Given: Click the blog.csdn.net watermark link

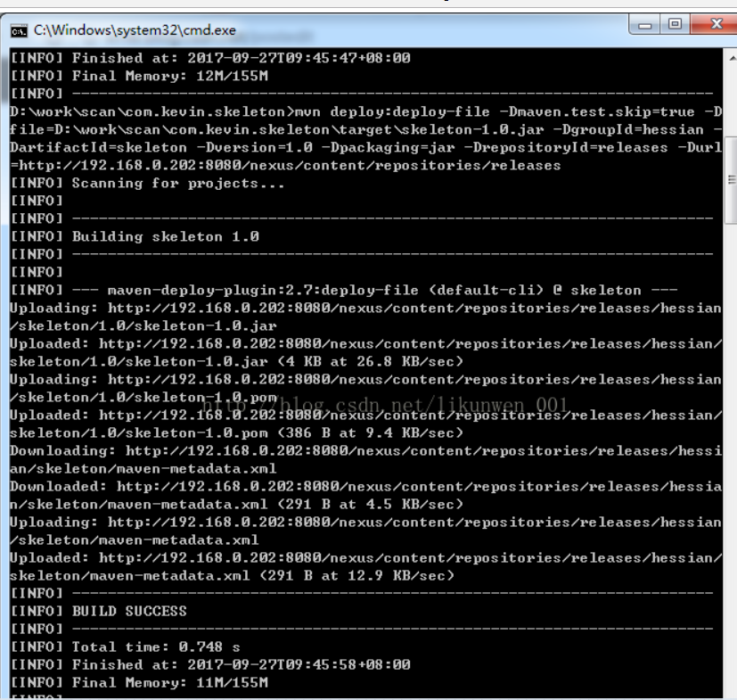Looking at the screenshot, I should pyautogui.click(x=383, y=404).
